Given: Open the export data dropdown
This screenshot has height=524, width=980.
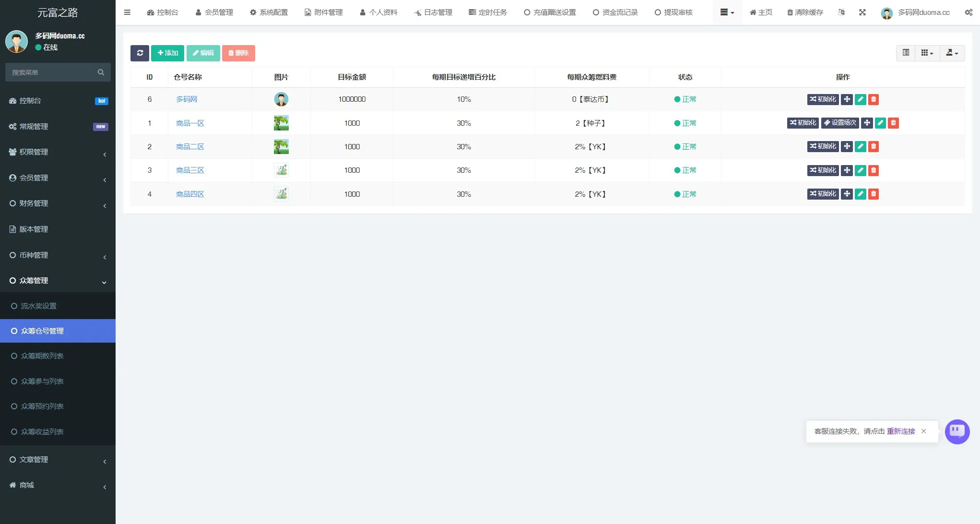Looking at the screenshot, I should 952,53.
